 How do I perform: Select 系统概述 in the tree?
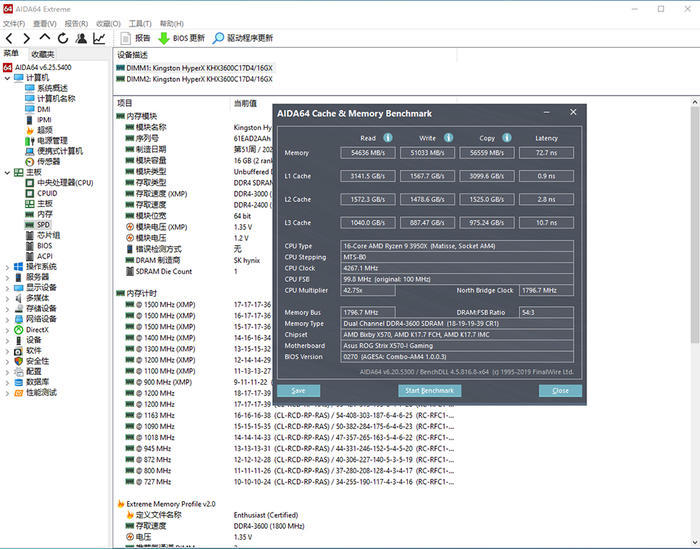[52, 88]
